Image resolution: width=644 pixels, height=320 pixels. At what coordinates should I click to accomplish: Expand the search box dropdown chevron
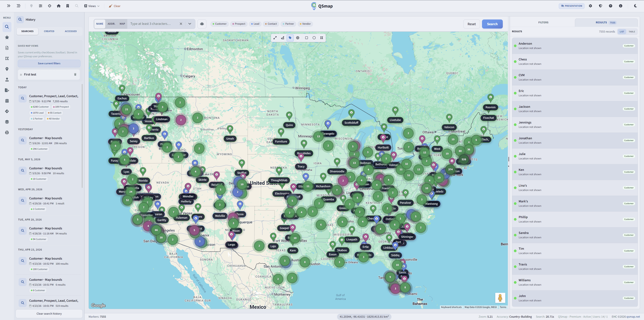tap(190, 24)
